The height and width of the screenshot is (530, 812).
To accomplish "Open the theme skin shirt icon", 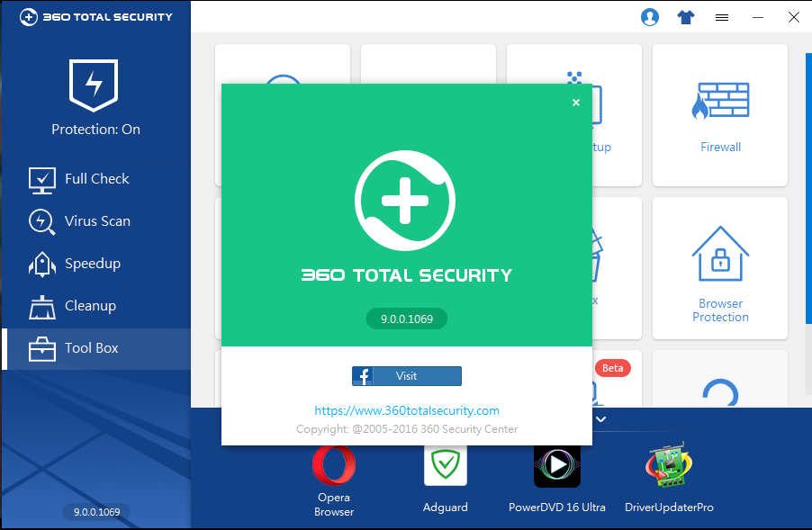I will (686, 18).
